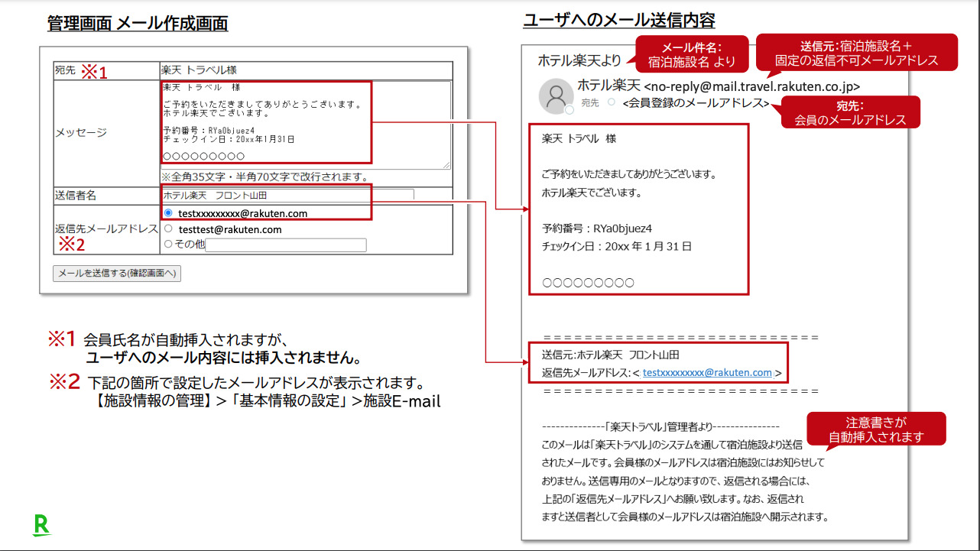The width and height of the screenshot is (980, 551).
Task: Click the ホテル楽天より email subject
Action: pyautogui.click(x=579, y=60)
